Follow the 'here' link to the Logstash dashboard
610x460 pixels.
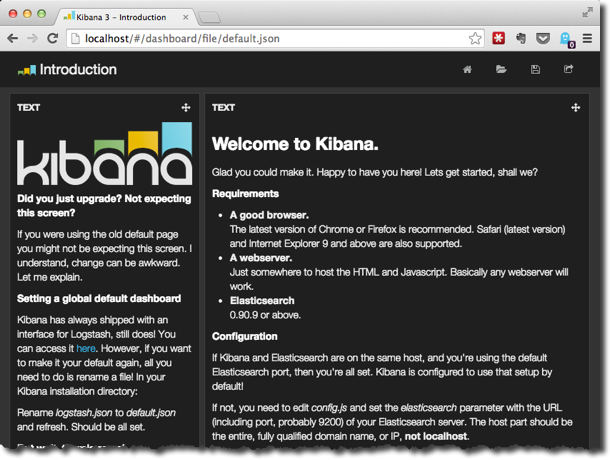click(86, 348)
